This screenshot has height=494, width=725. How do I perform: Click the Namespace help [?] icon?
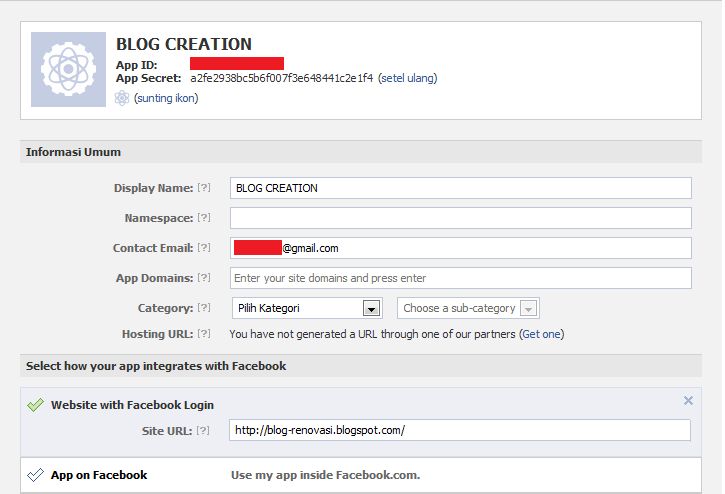click(x=204, y=218)
